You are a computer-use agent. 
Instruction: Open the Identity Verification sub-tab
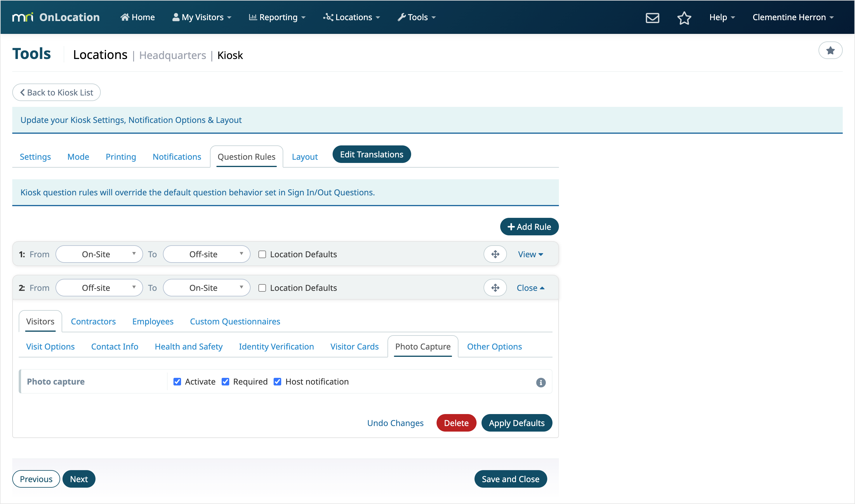pyautogui.click(x=276, y=346)
